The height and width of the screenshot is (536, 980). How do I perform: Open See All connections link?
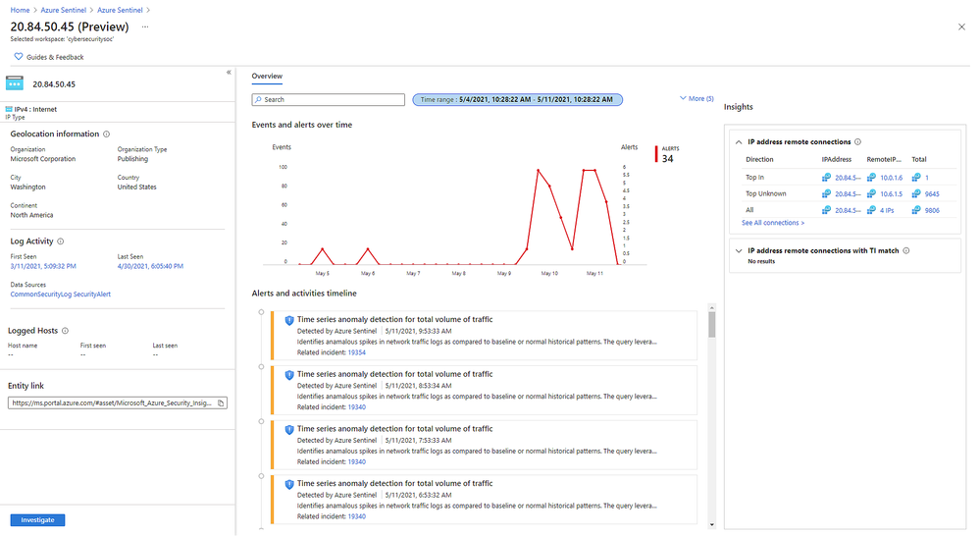(x=773, y=223)
